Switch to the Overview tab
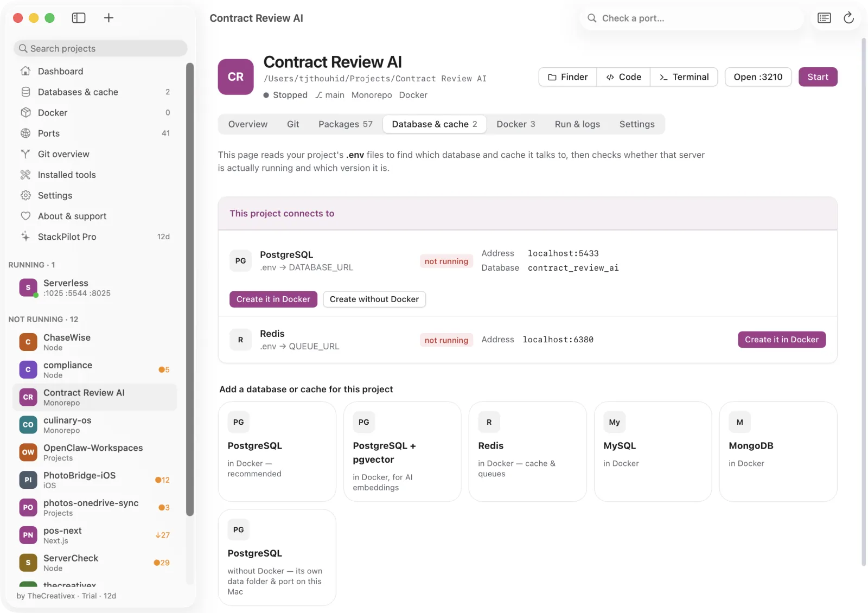 (248, 124)
